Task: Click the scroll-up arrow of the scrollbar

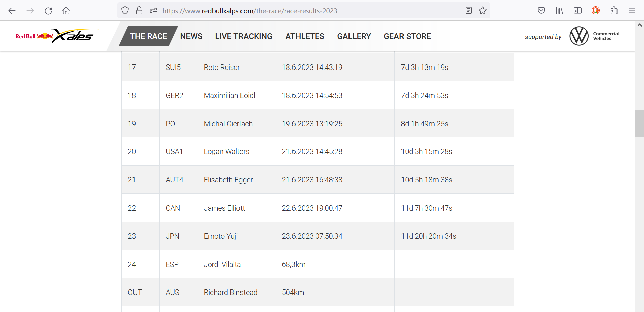Action: pos(640,25)
